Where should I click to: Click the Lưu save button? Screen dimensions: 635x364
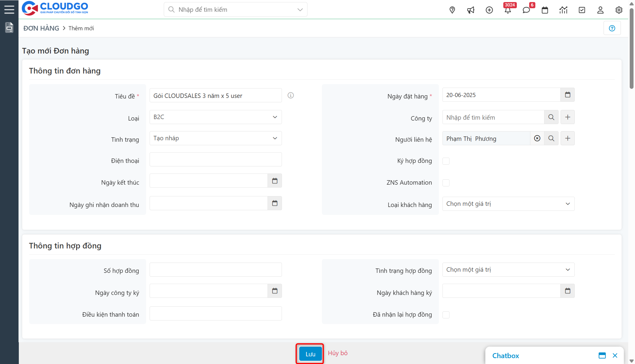point(310,354)
